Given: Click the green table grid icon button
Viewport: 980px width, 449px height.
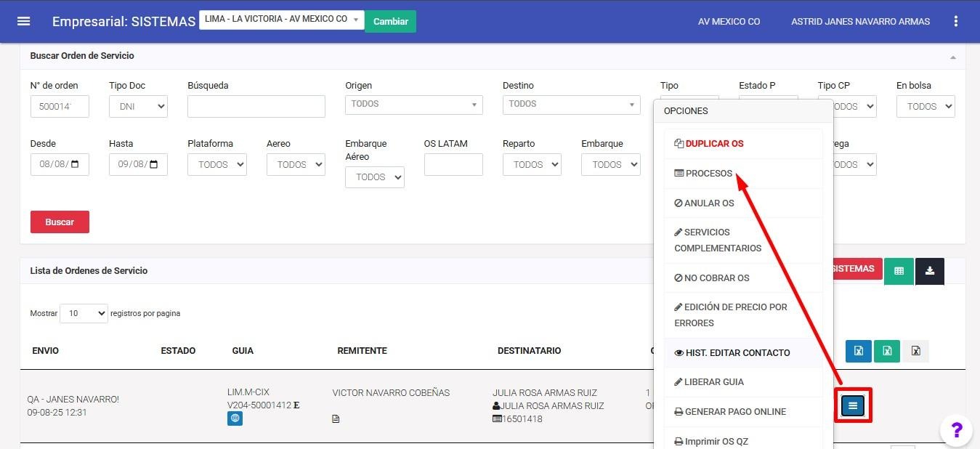Looking at the screenshot, I should [x=899, y=271].
